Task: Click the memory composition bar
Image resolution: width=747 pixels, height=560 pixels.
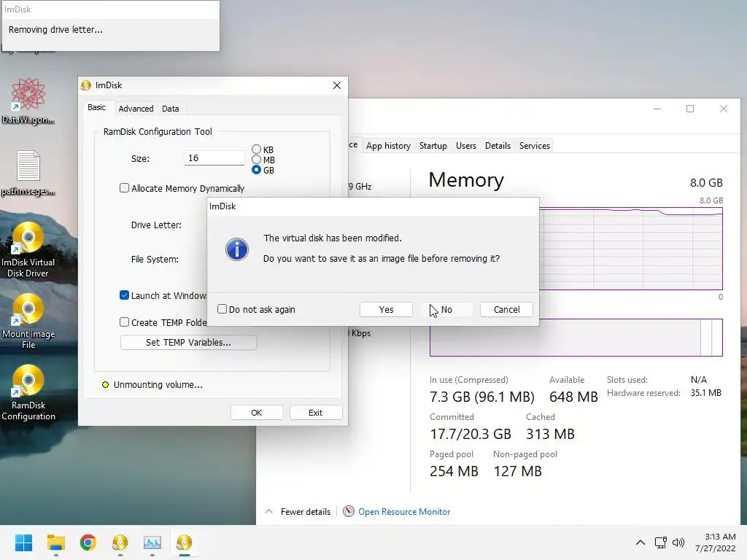Action: (576, 338)
